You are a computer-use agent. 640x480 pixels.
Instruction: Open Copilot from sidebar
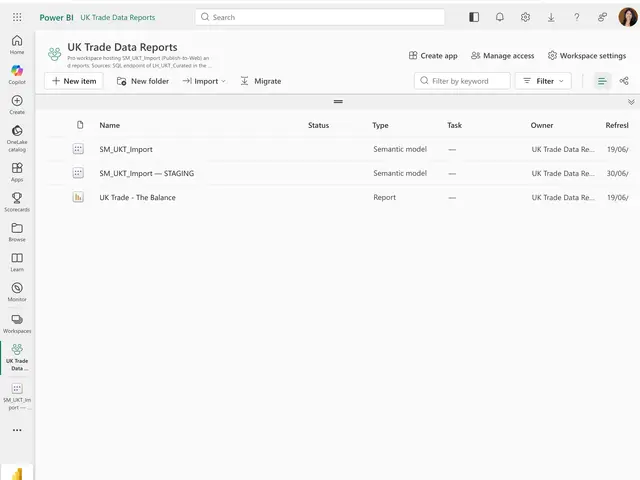(17, 74)
